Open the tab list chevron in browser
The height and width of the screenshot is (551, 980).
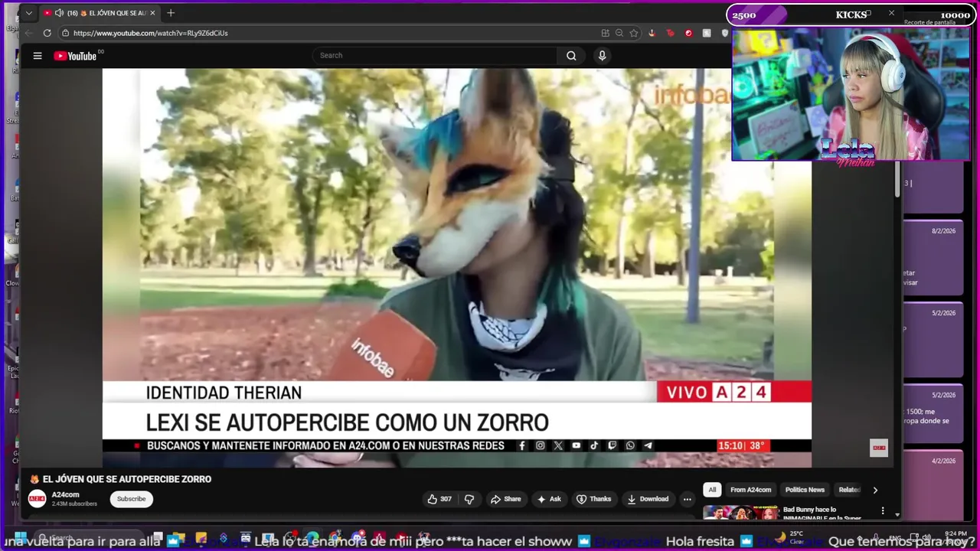[29, 13]
